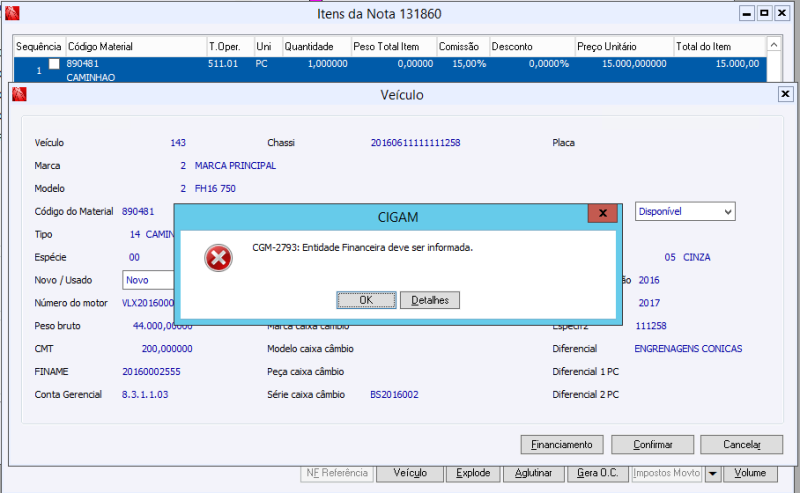Click the Volume button
Image resolution: width=800 pixels, height=493 pixels.
pyautogui.click(x=750, y=473)
